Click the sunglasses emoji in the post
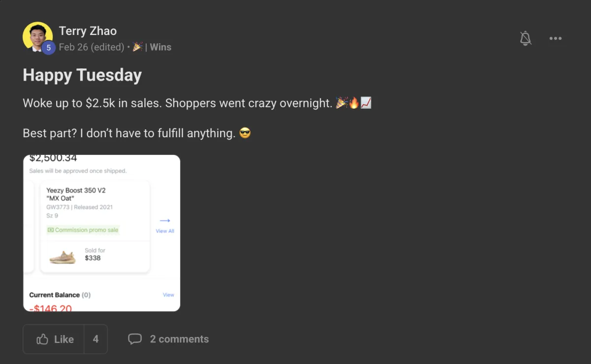This screenshot has height=364, width=591. coord(245,133)
